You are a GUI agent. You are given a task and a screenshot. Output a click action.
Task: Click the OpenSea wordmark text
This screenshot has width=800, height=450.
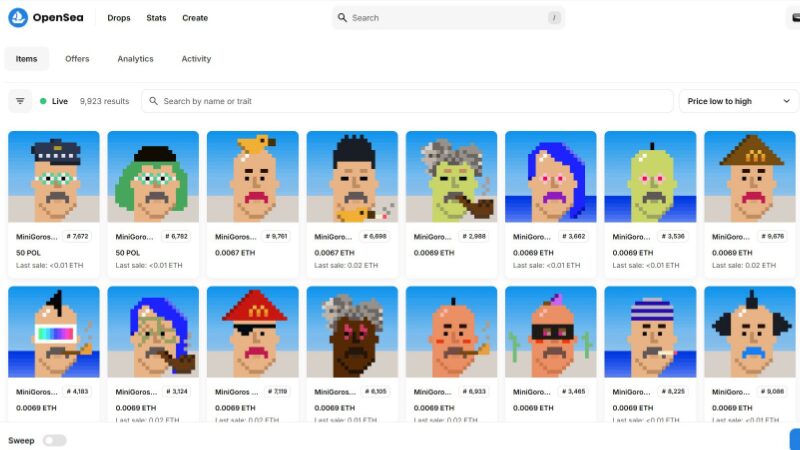[x=58, y=18]
